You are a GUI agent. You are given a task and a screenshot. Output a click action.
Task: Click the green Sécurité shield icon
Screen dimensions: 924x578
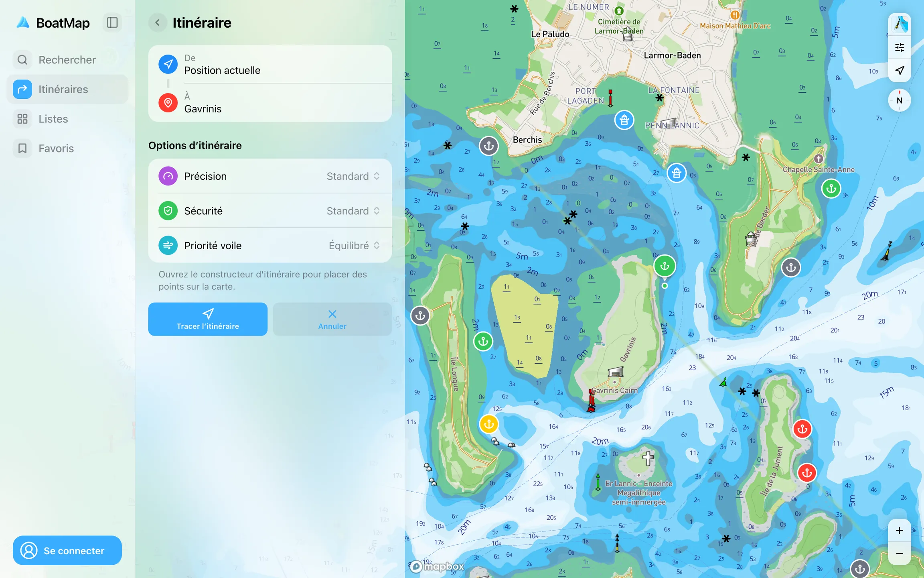(x=168, y=211)
